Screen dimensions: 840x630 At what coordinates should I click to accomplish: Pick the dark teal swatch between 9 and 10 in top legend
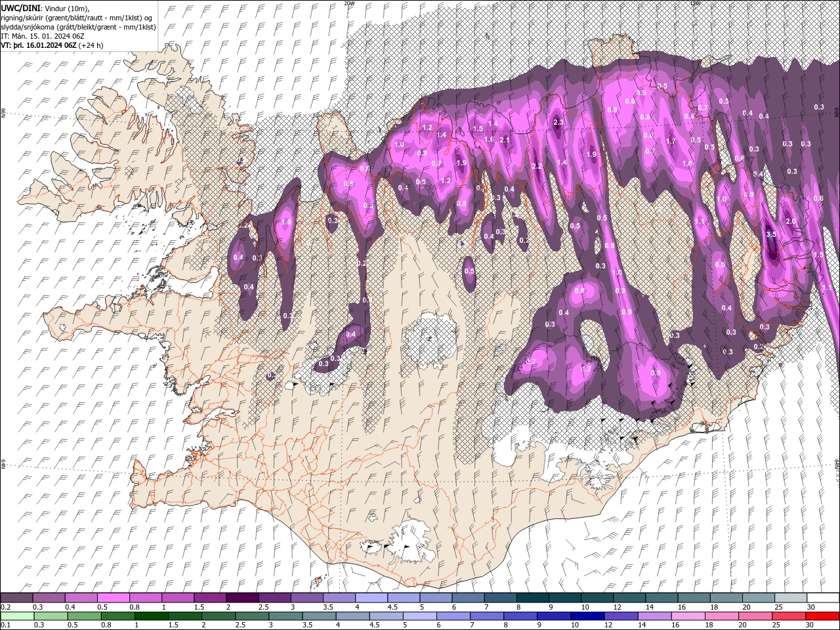[x=565, y=598]
